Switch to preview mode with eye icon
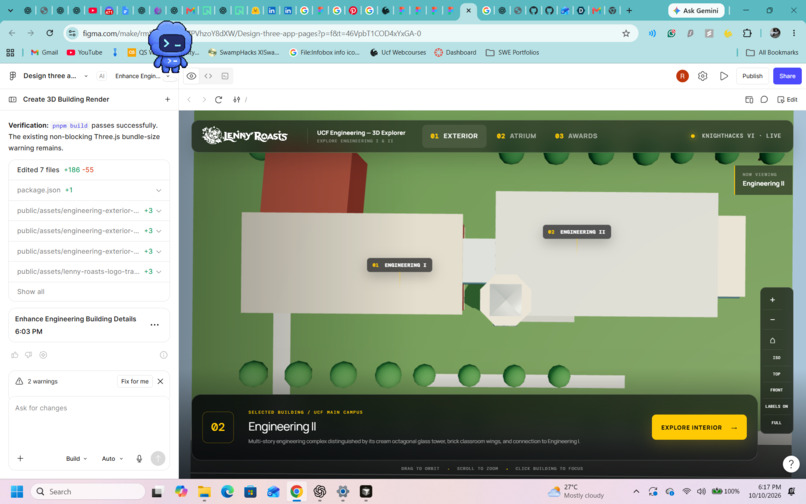This screenshot has width=806, height=504. tap(191, 76)
